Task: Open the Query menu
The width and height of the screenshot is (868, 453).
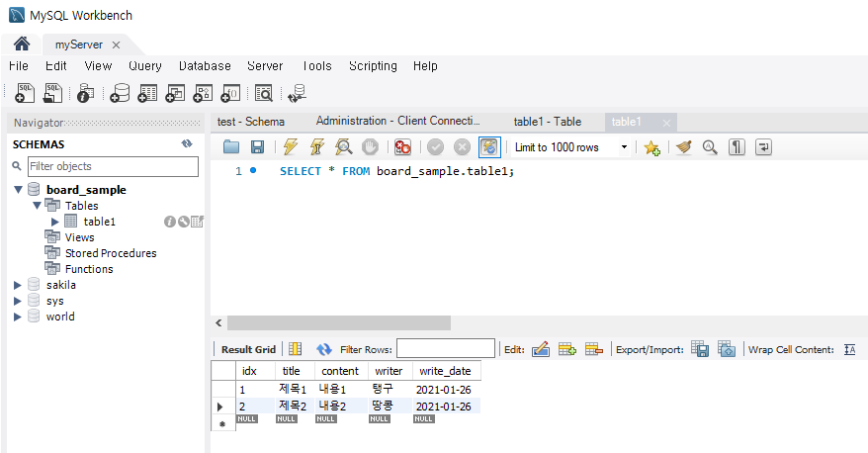Action: 145,66
